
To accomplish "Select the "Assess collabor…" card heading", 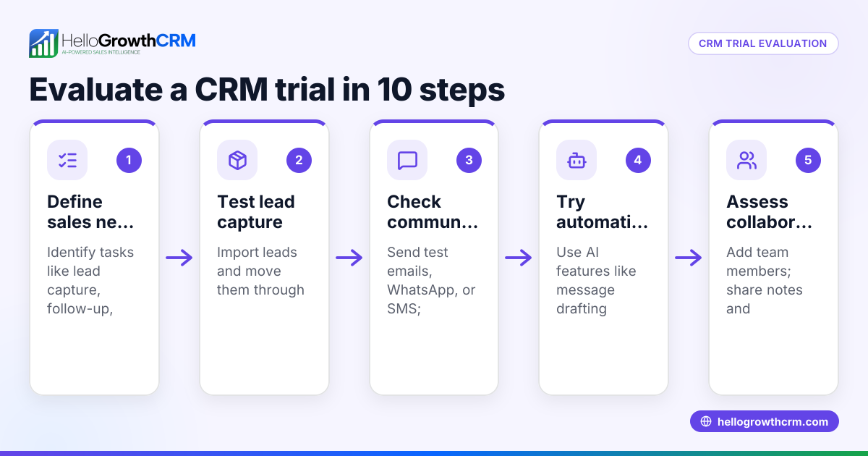I will pyautogui.click(x=770, y=212).
